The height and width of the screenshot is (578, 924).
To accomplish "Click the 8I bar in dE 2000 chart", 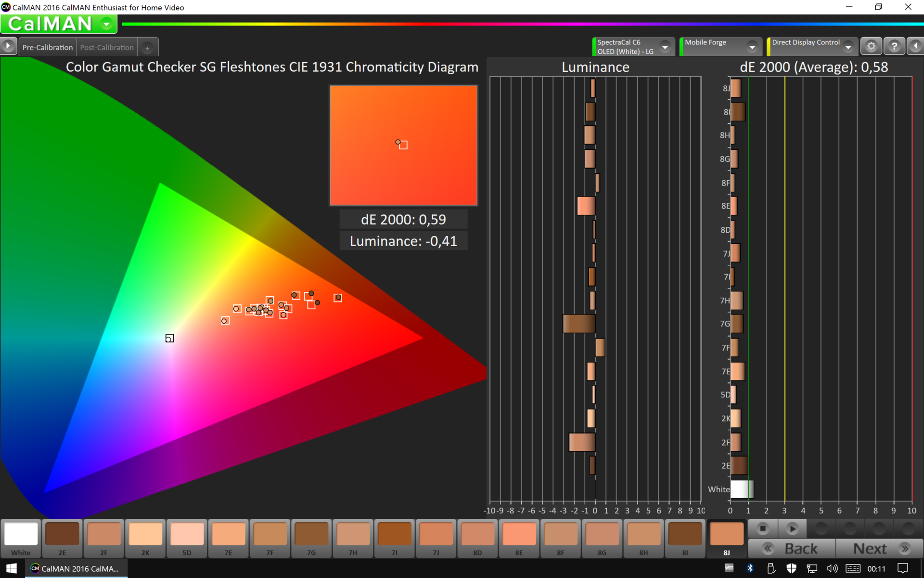I will point(738,112).
